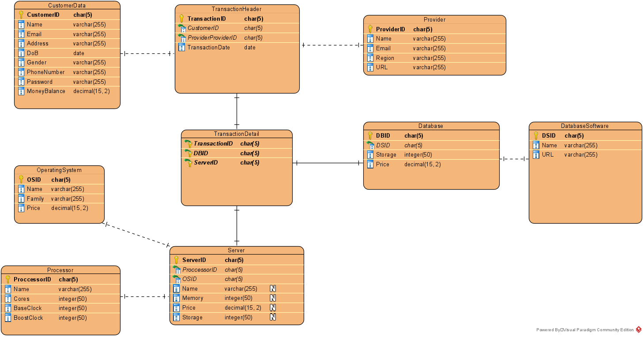The image size is (644, 337).
Task: Select the Processor to Server relationship line
Action: click(145, 296)
